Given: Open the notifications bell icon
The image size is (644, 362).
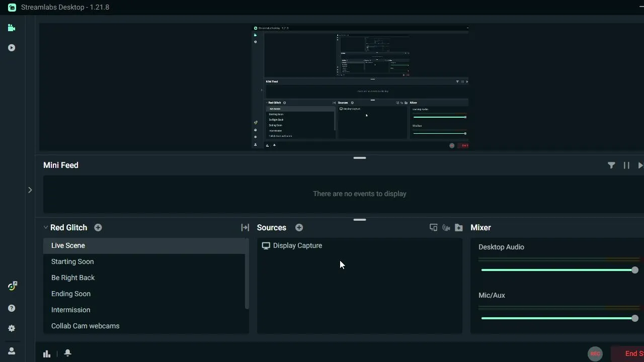Looking at the screenshot, I should (67, 353).
